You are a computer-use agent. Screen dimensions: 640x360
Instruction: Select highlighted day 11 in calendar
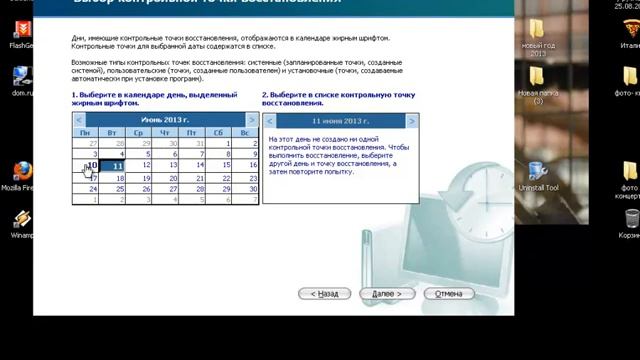tap(113, 166)
